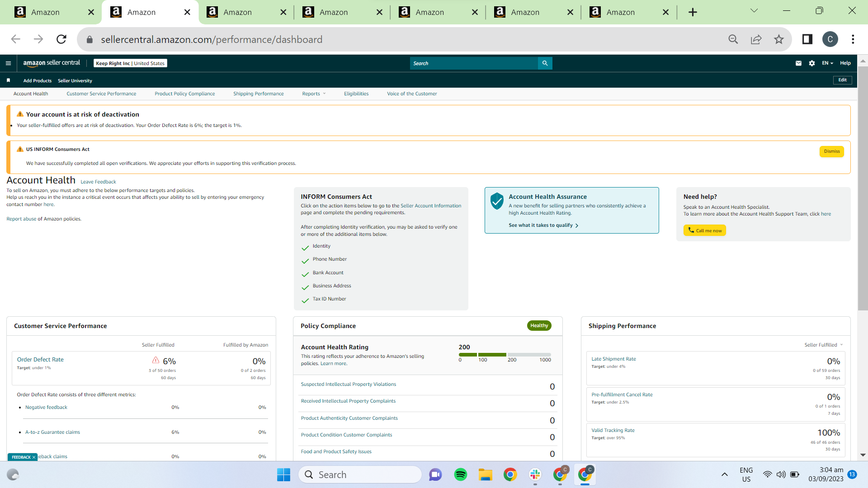Click the Call me now button

(704, 230)
